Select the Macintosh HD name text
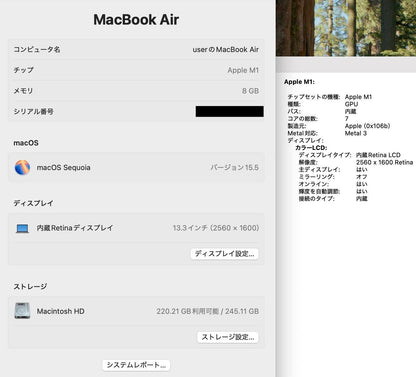The width and height of the screenshot is (416, 377). coord(61,311)
